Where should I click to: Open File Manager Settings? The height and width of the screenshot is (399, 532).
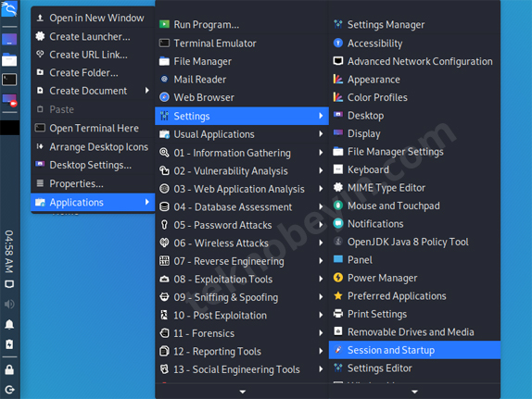[x=414, y=152]
